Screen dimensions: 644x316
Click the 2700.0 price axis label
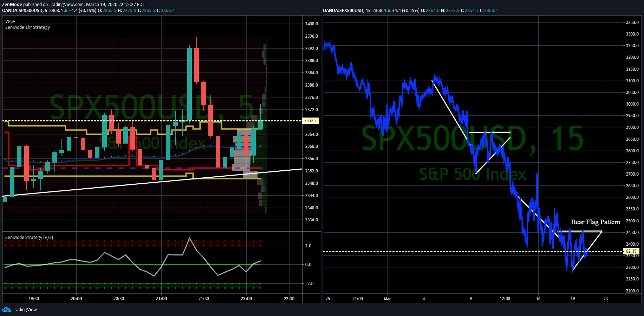[x=632, y=174]
